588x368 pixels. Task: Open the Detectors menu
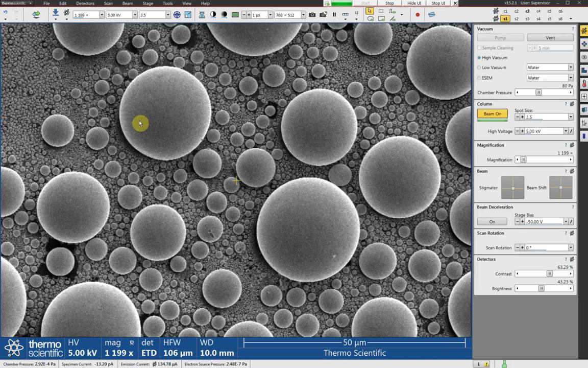tap(85, 4)
